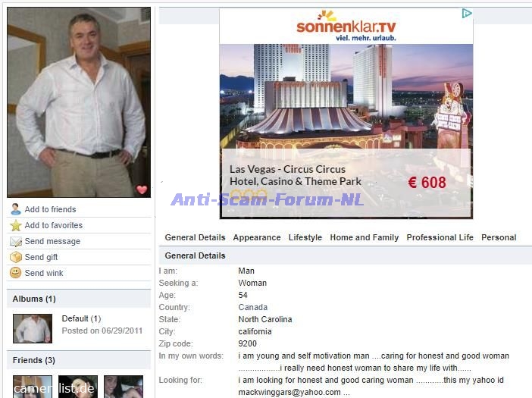Click the AdChoices triangle icon on ad
The width and height of the screenshot is (532, 398).
click(x=467, y=14)
